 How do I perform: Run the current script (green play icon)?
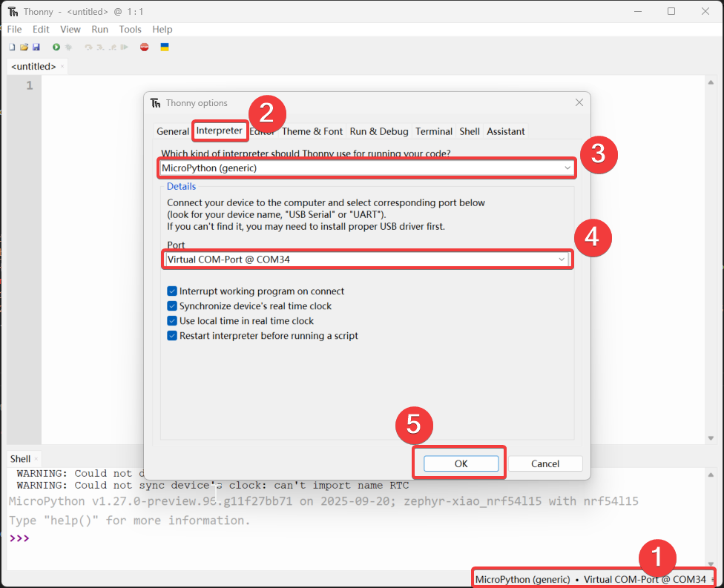click(56, 47)
